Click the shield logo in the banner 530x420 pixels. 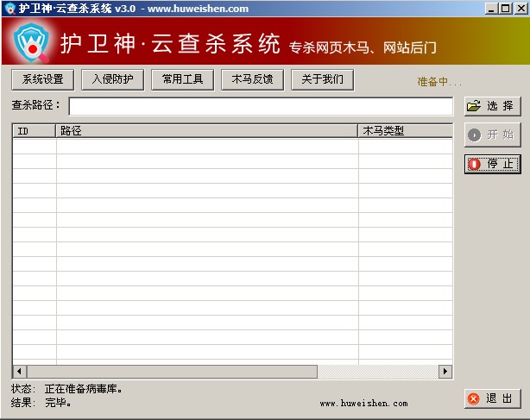click(x=31, y=42)
